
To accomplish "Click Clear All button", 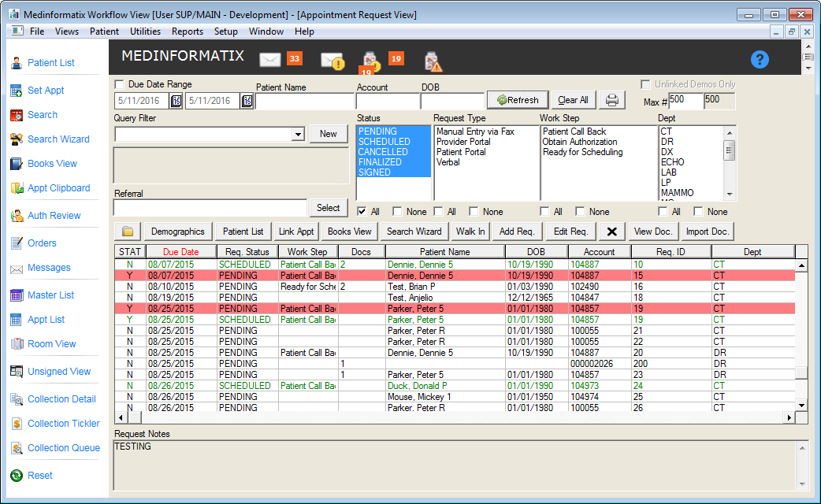I will coord(573,100).
